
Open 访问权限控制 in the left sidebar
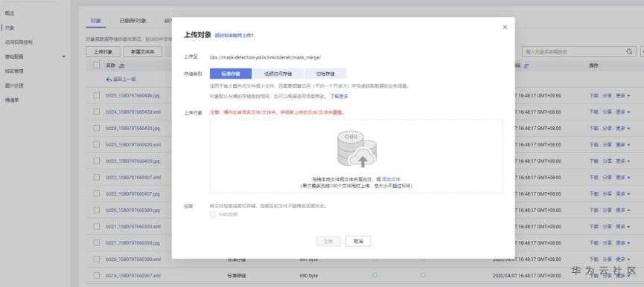click(x=19, y=42)
